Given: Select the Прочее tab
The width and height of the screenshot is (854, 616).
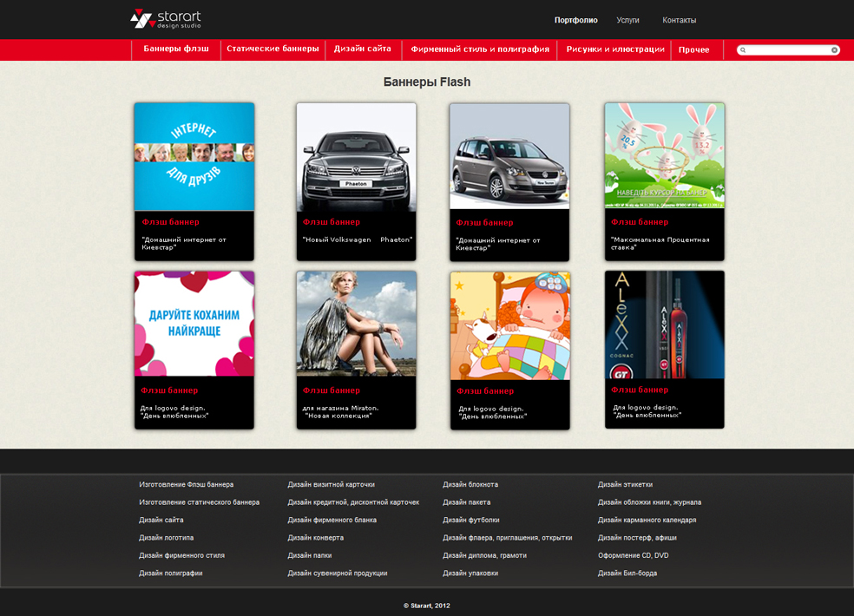Looking at the screenshot, I should tap(694, 49).
